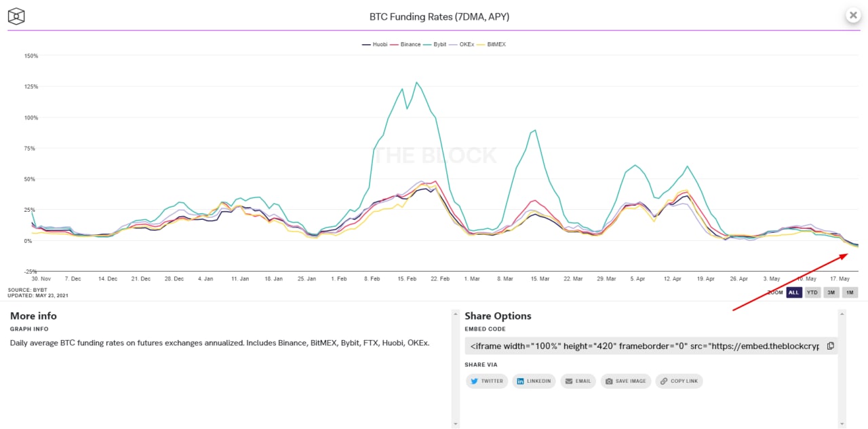Select ALL zoom range
Screen dimensions: 868x429
[794, 293]
